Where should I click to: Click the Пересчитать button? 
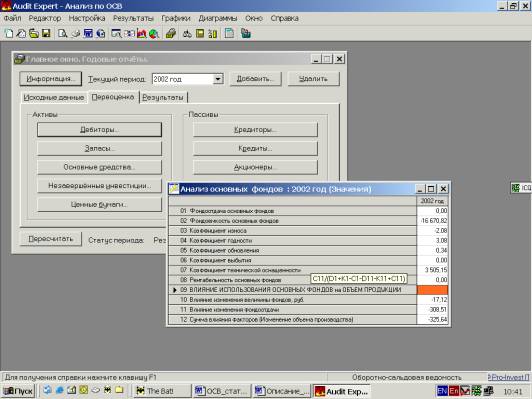pyautogui.click(x=51, y=239)
